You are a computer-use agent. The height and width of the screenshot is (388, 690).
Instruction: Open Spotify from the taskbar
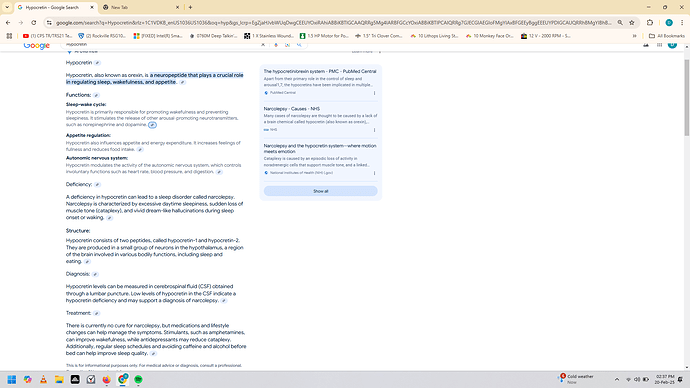coord(138,379)
